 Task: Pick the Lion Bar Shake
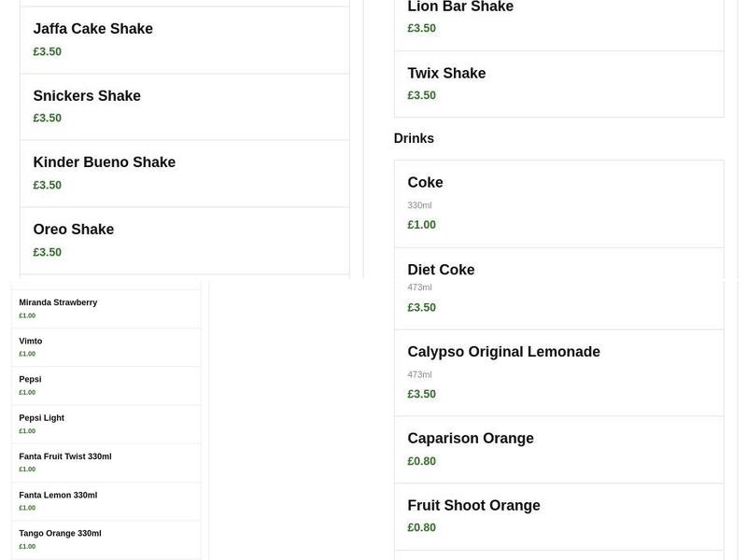558,17
